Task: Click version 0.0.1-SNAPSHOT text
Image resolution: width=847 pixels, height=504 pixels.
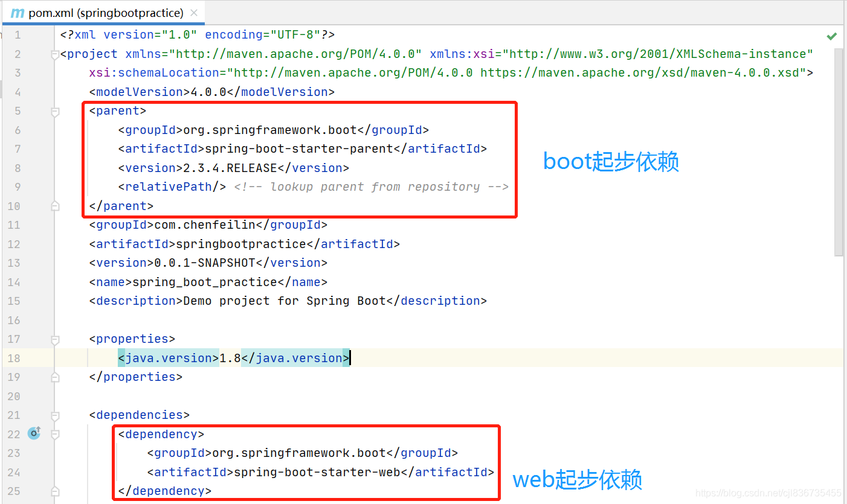Action: (208, 263)
